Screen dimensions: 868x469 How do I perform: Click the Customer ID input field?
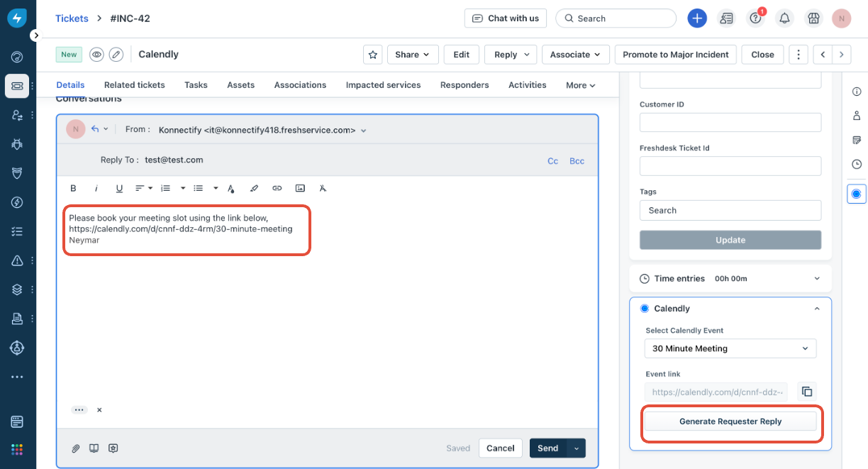[x=730, y=122]
